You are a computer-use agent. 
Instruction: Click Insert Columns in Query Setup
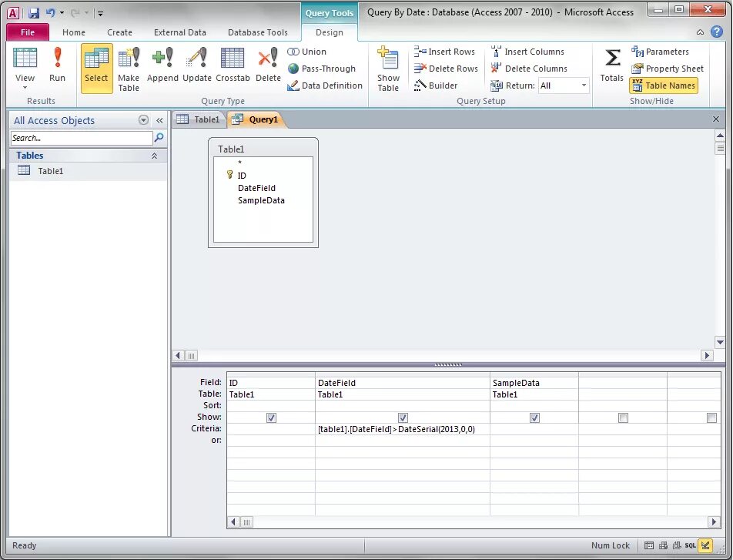(x=535, y=52)
